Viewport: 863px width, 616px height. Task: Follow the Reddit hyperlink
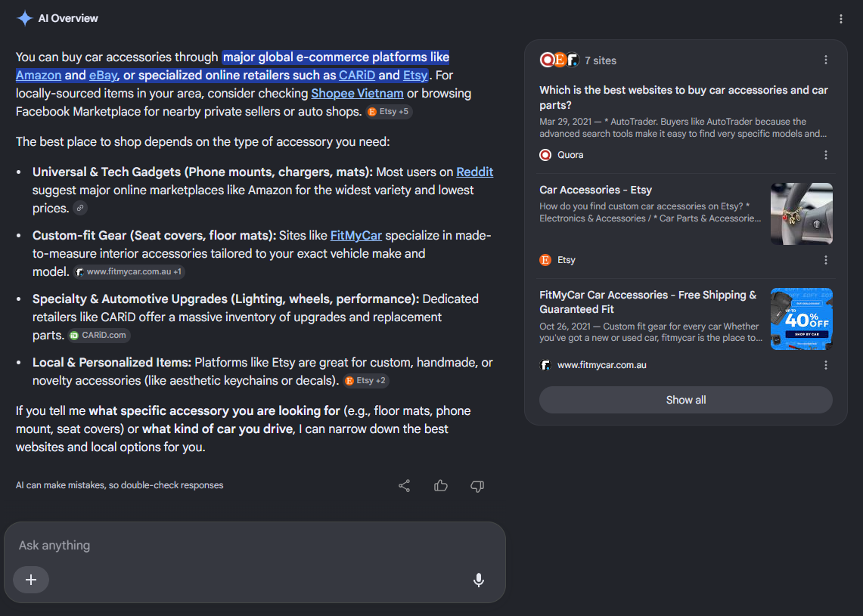474,172
